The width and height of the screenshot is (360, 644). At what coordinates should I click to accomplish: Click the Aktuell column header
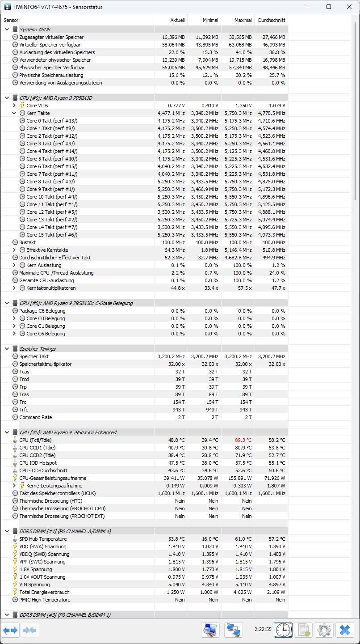point(171,20)
